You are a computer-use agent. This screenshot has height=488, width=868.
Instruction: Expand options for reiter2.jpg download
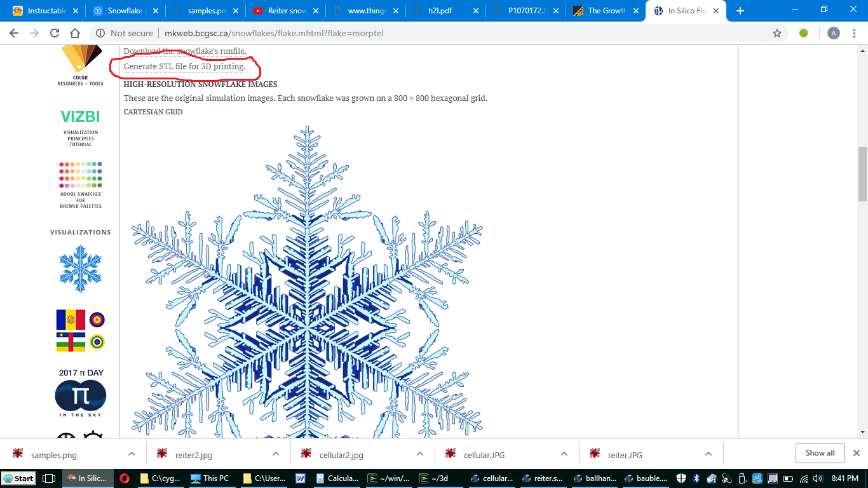pyautogui.click(x=276, y=454)
